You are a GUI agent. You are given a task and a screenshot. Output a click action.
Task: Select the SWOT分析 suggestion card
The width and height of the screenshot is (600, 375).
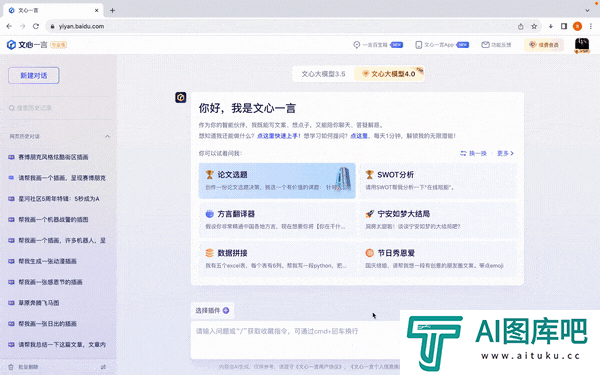point(438,181)
